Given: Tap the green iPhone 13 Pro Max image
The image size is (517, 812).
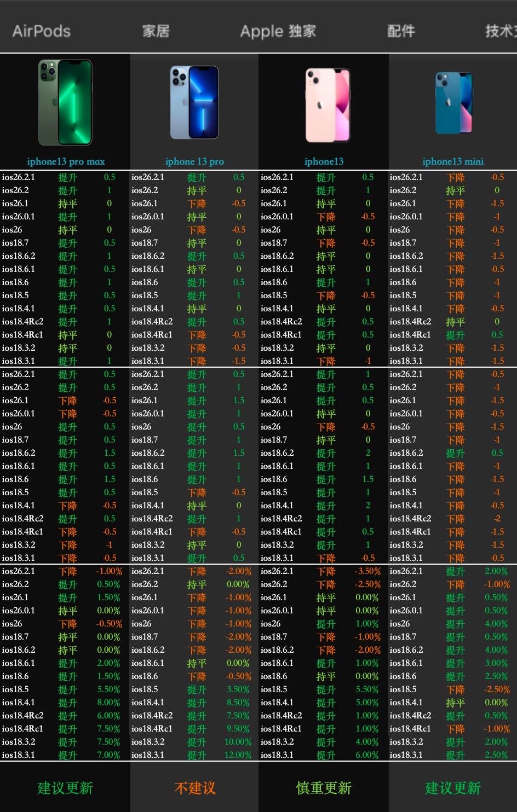Looking at the screenshot, I should (65, 102).
